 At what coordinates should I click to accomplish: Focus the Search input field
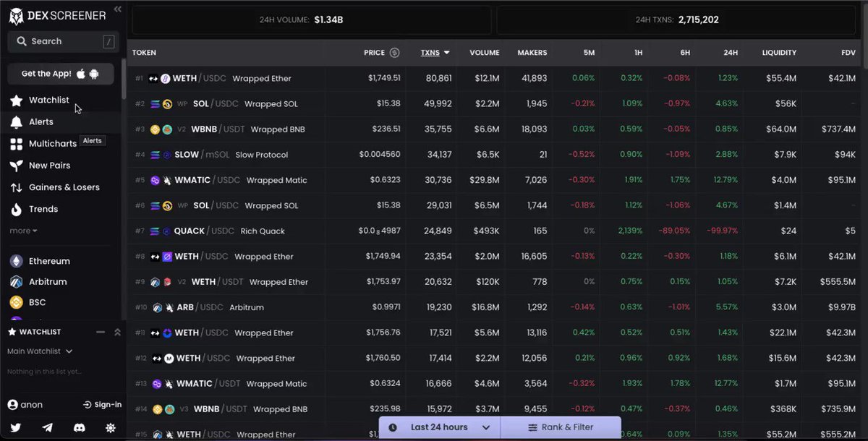[x=63, y=41]
